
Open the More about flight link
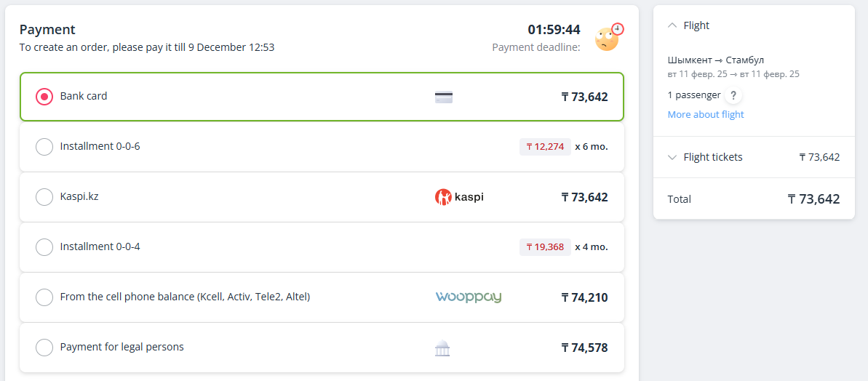(706, 114)
